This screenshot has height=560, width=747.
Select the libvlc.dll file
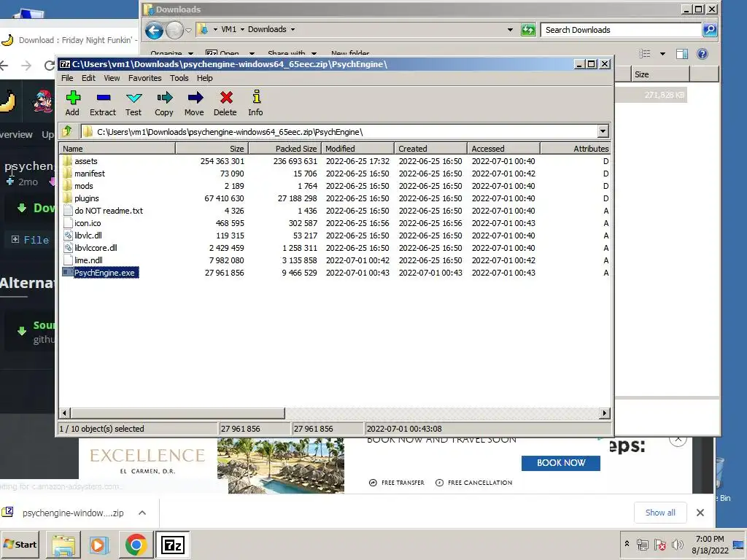coord(88,236)
